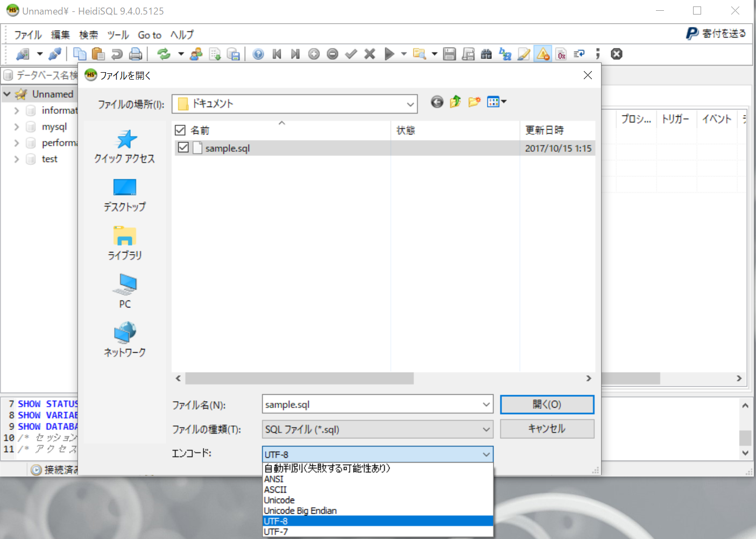Click the 寄付を送る donate link
Image resolution: width=756 pixels, height=539 pixels.
(716, 33)
